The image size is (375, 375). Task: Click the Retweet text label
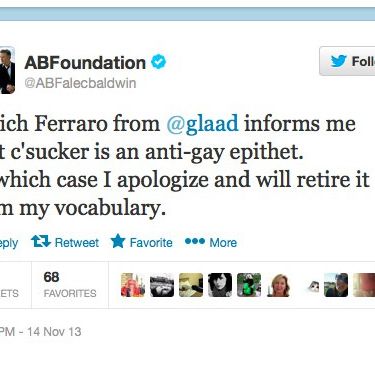click(x=77, y=242)
